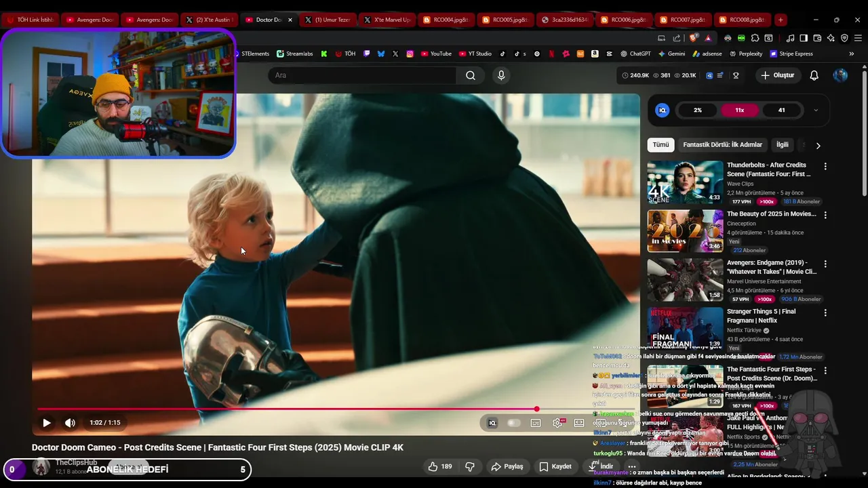Select the Tümü filter chip

click(660, 144)
